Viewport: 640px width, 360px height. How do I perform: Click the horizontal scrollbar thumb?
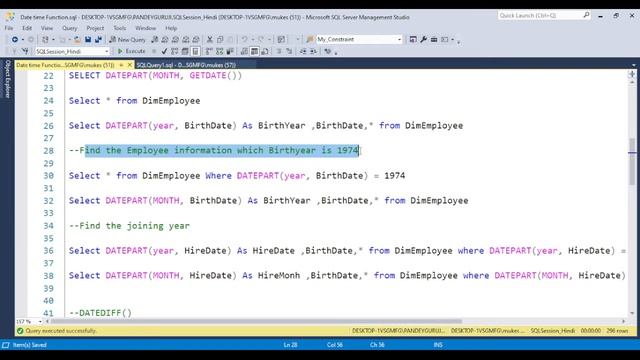click(256, 321)
